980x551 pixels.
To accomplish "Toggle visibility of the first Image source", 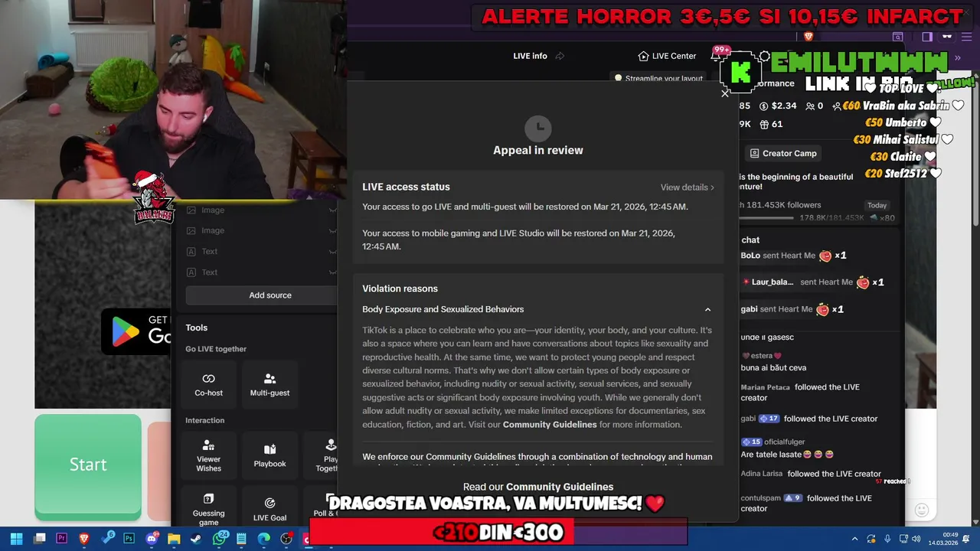I will 332,210.
